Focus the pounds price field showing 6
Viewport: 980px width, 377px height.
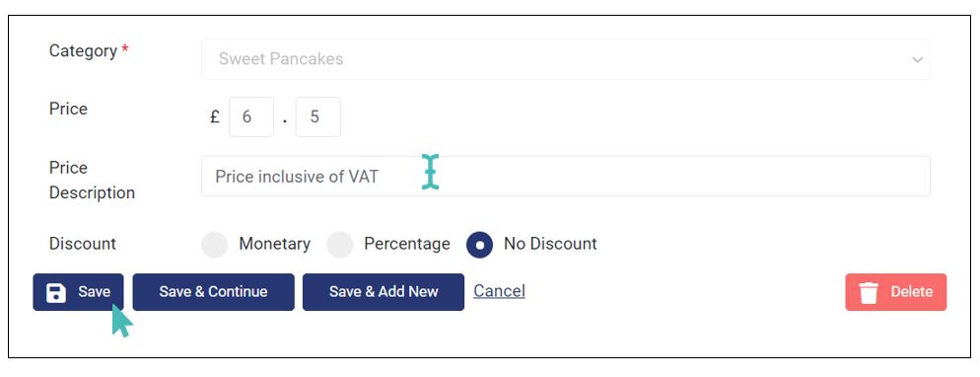[x=251, y=116]
